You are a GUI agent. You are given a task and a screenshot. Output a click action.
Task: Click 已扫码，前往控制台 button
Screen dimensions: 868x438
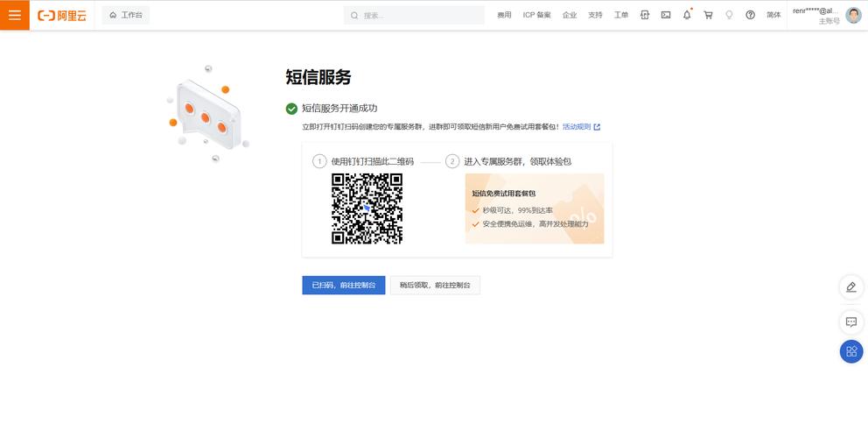pyautogui.click(x=343, y=285)
